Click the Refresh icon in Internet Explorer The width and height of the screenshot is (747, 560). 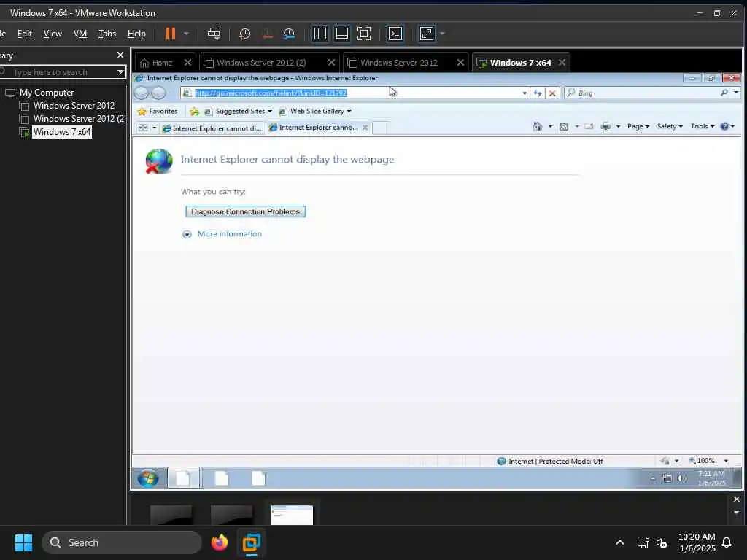[538, 93]
